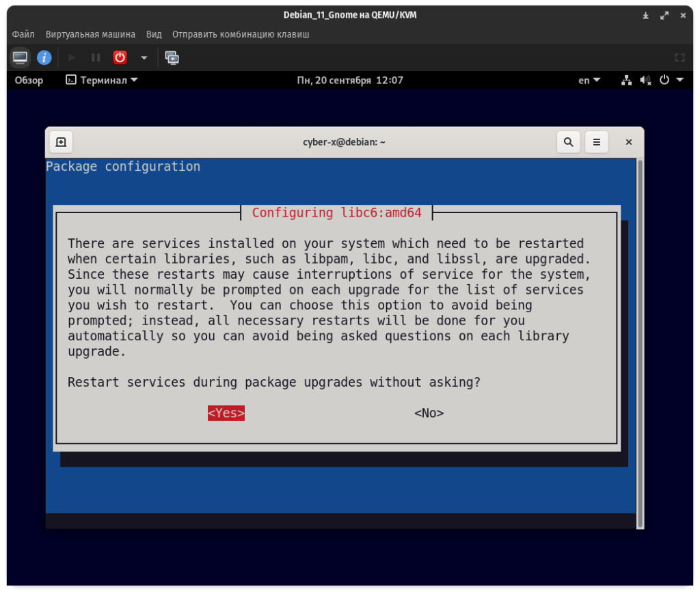Click the guest volume speaker icon
This screenshot has height=593, width=700.
pos(645,80)
